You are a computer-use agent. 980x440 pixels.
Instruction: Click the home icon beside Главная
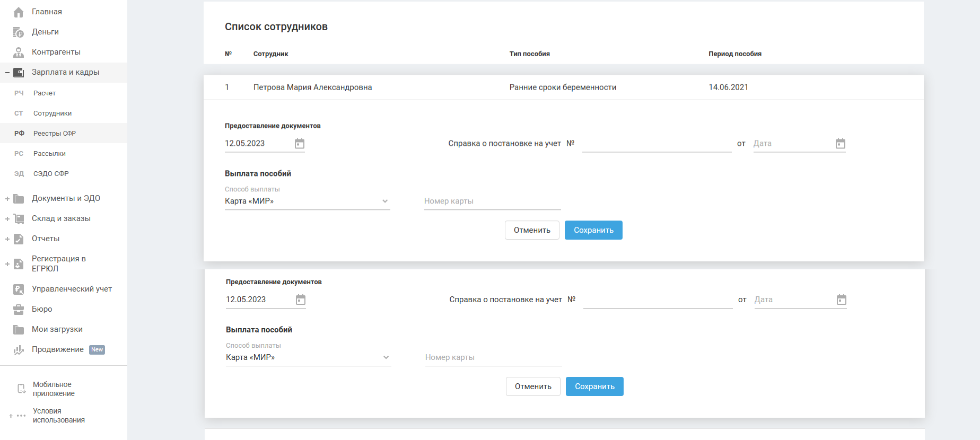point(19,12)
